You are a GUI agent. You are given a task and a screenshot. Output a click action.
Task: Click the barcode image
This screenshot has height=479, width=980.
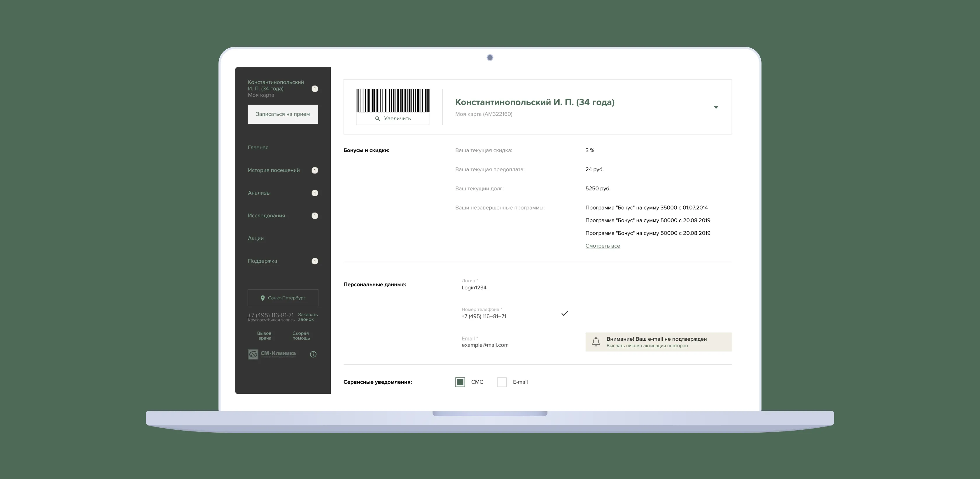(393, 101)
